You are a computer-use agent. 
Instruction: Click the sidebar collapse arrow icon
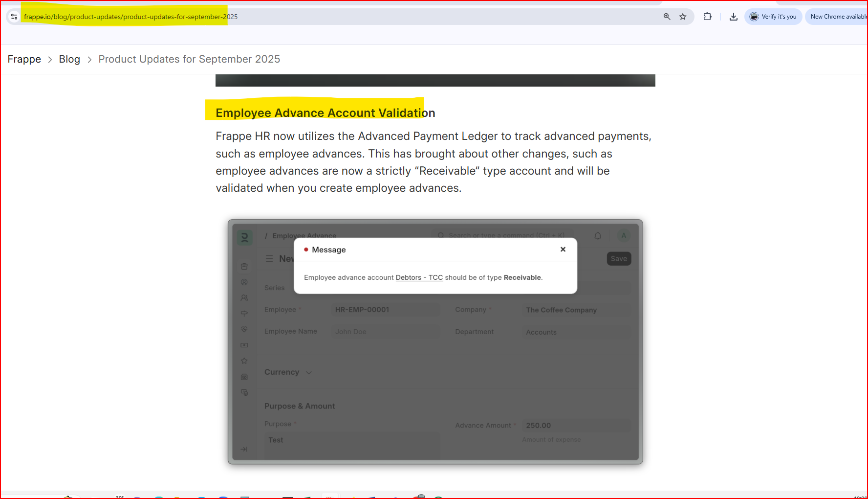click(244, 449)
